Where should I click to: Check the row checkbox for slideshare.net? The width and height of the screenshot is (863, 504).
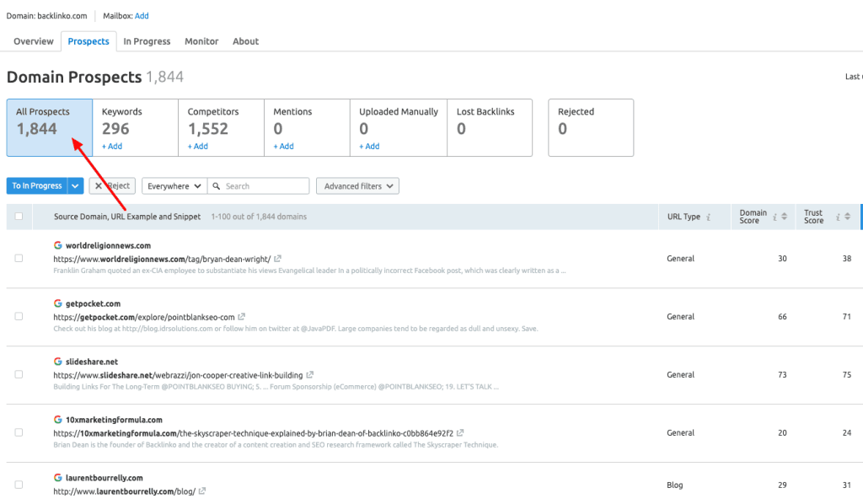click(x=18, y=374)
